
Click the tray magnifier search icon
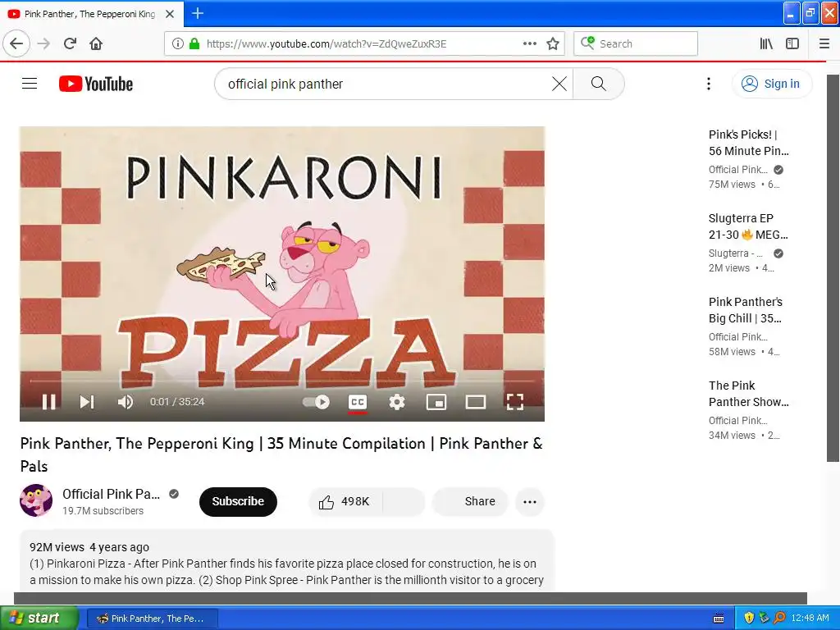pos(779,618)
